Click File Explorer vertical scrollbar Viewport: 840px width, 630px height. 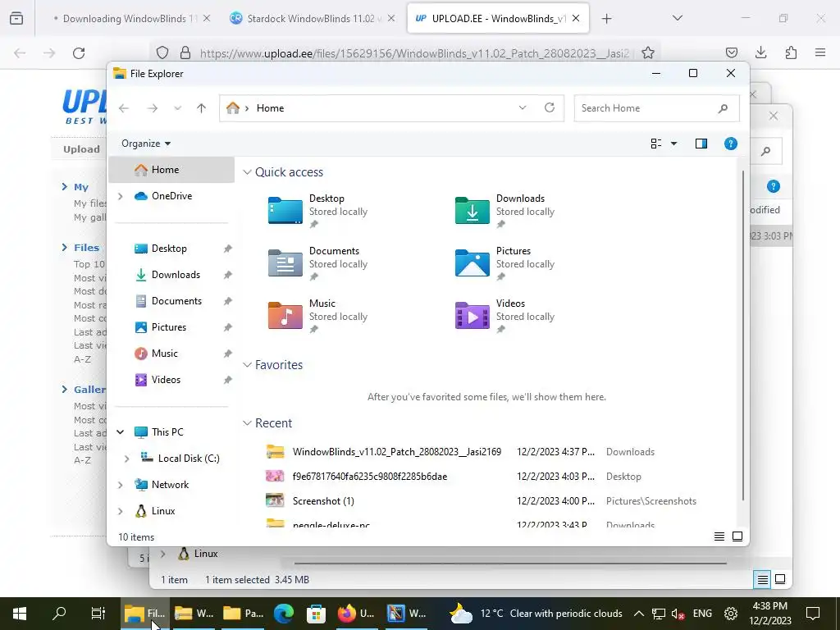[x=743, y=336]
